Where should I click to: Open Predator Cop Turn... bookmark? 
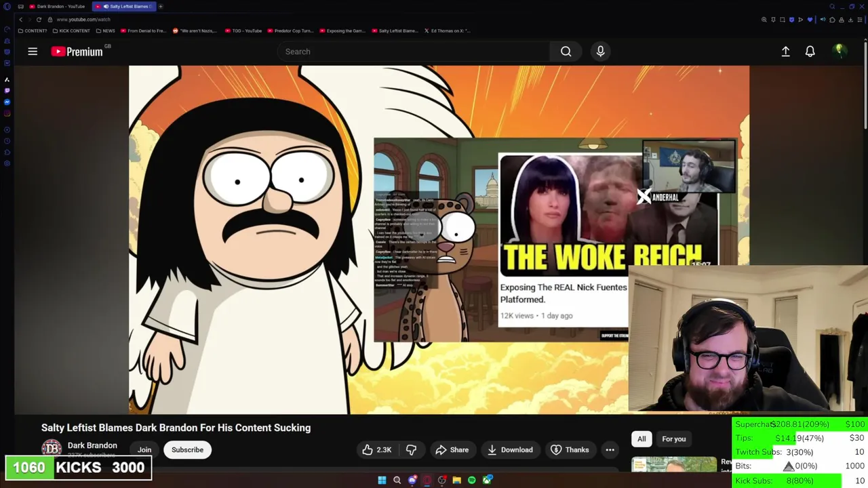tap(291, 30)
